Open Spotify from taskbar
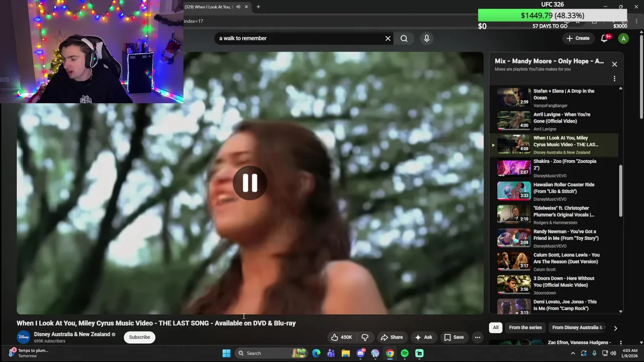This screenshot has width=644, height=362. tap(405, 353)
